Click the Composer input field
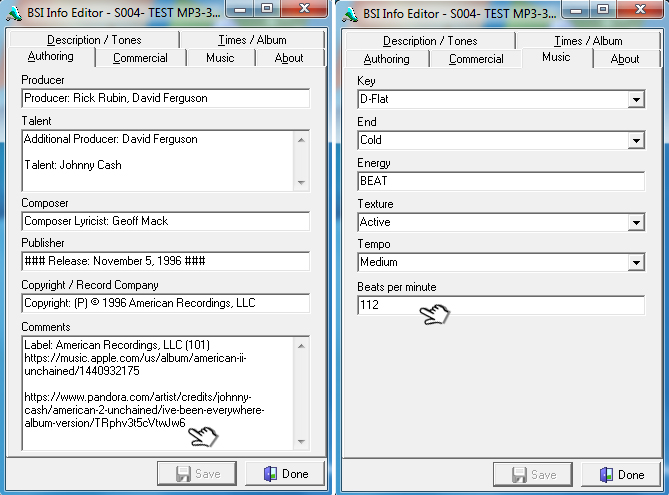This screenshot has width=669, height=495. (166, 221)
